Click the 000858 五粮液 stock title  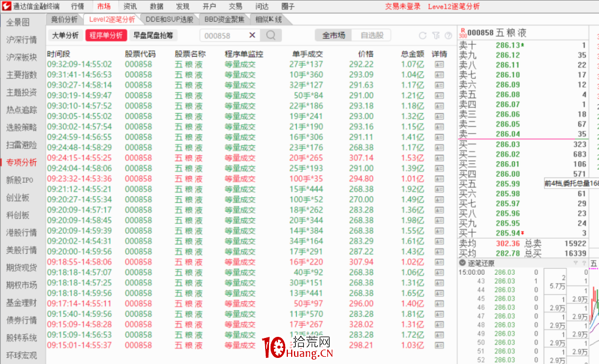tap(497, 33)
